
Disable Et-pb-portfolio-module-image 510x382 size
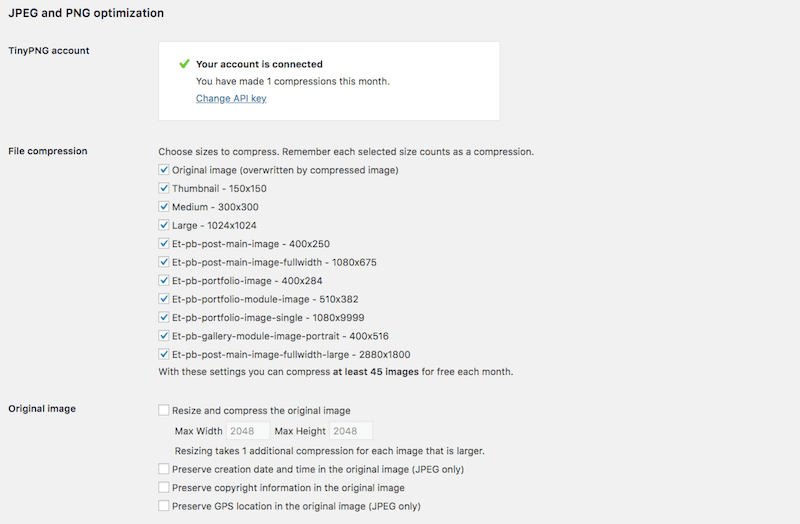point(164,298)
